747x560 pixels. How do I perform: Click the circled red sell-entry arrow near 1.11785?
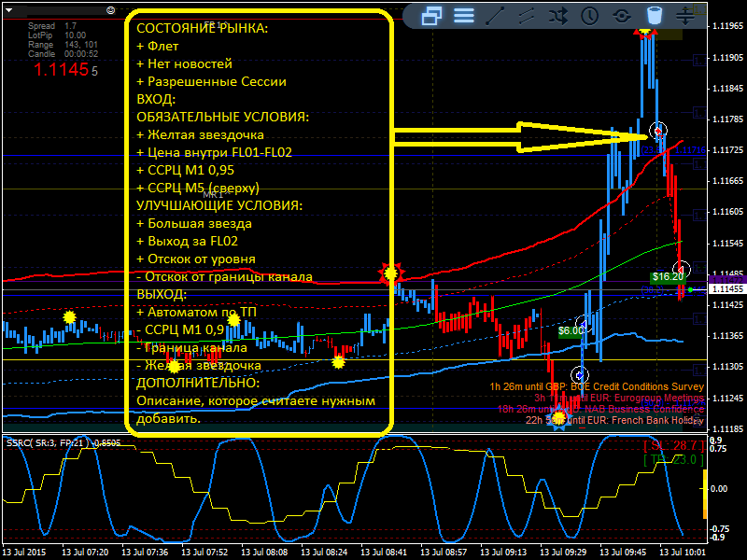(x=658, y=131)
